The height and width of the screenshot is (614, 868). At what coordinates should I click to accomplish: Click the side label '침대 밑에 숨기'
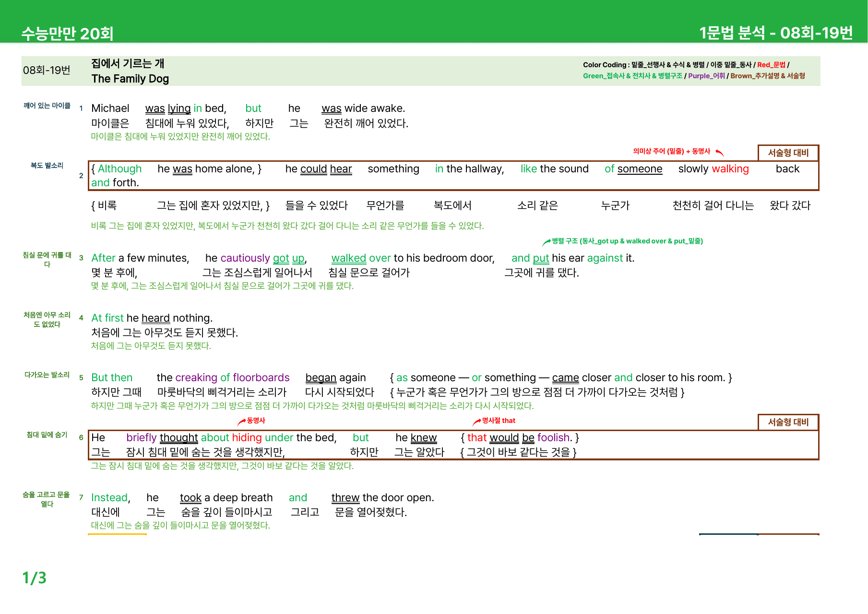tap(47, 435)
